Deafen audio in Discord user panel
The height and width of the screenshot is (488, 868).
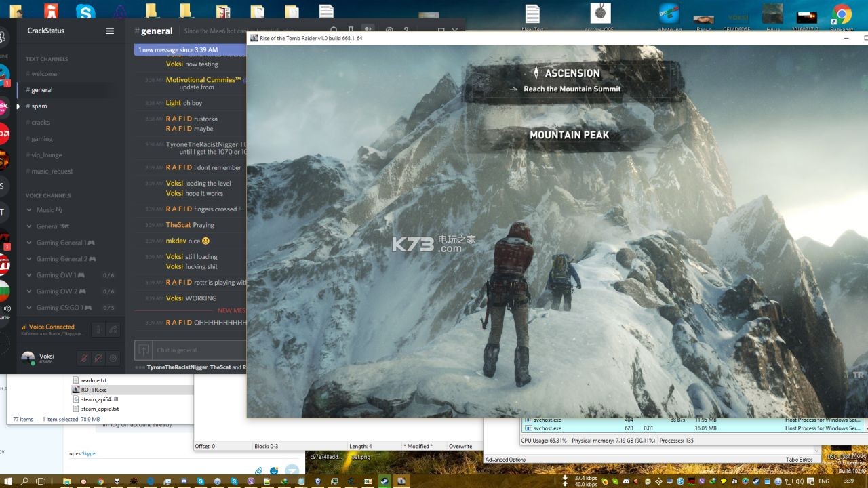(x=98, y=358)
